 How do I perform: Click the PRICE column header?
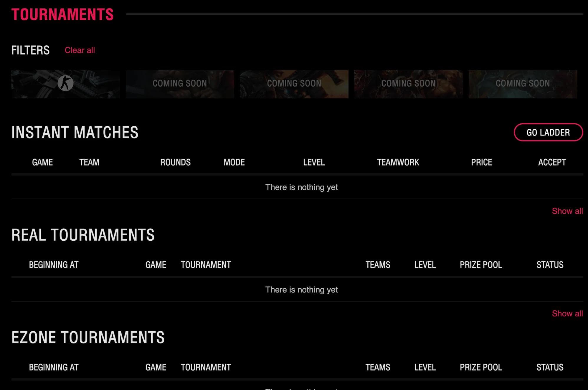pyautogui.click(x=481, y=162)
